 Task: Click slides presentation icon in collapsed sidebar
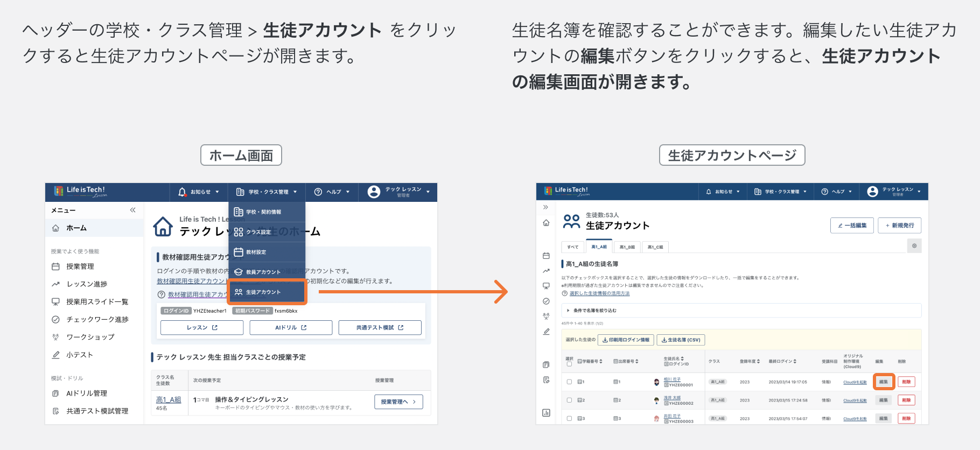(x=546, y=286)
